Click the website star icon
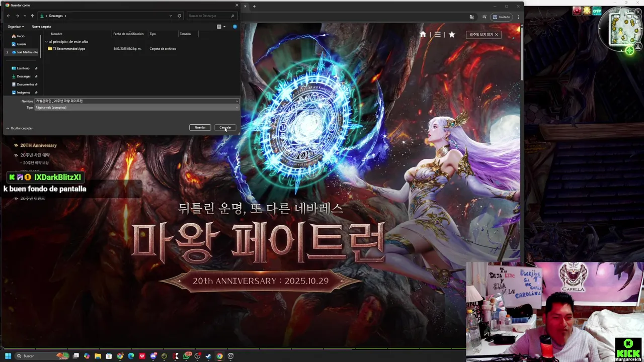The width and height of the screenshot is (644, 362). [x=452, y=34]
